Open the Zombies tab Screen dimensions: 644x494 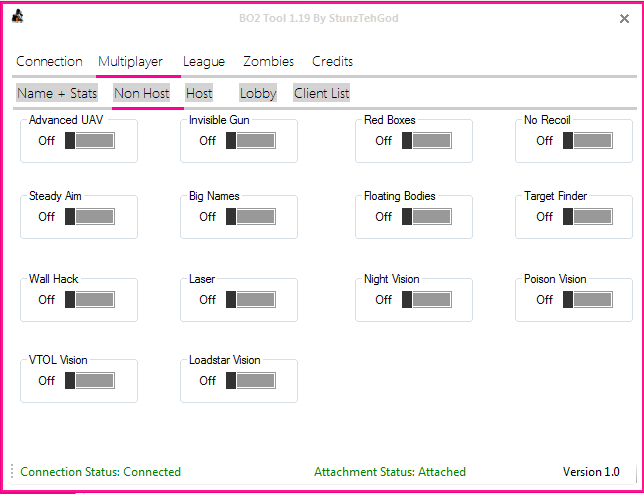tap(268, 62)
